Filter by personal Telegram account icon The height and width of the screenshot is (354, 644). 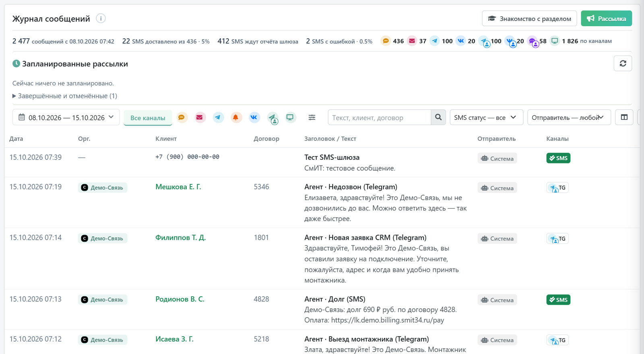pos(272,118)
